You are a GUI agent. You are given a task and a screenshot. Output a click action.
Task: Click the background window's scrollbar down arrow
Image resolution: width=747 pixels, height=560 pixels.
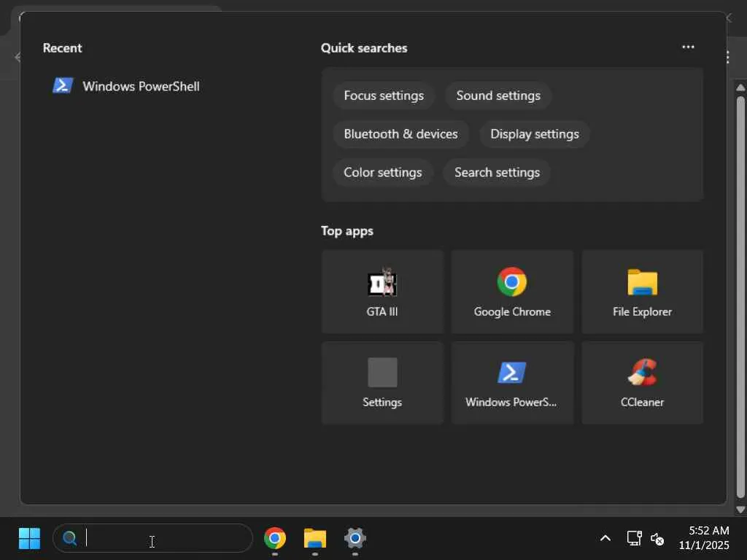740,509
